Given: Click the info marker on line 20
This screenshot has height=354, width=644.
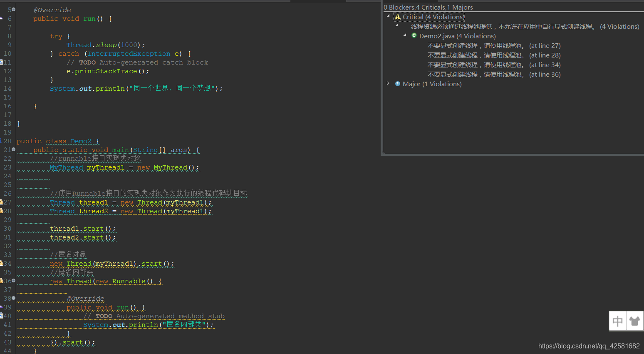Looking at the screenshot, I should click(x=1, y=141).
